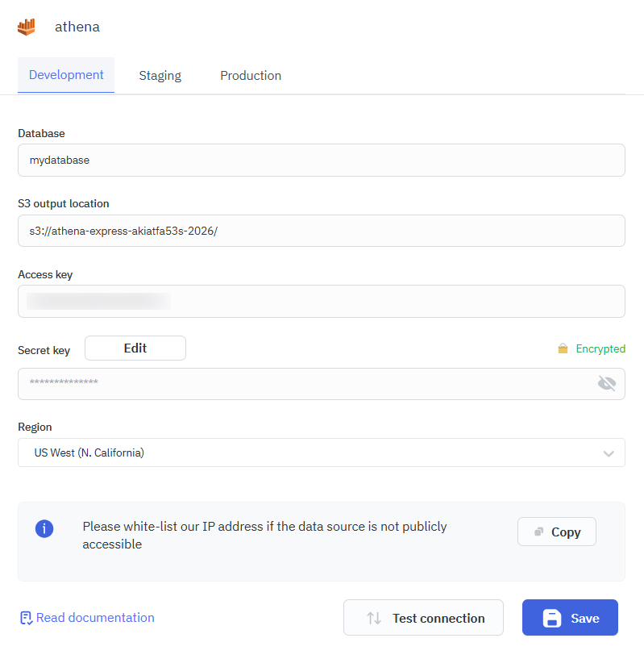
Task: Toggle secret key visibility eye icon
Action: [607, 383]
